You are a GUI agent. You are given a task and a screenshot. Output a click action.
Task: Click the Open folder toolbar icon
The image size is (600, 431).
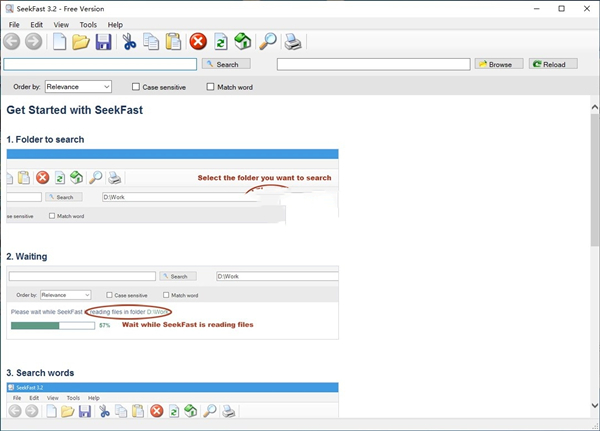pos(81,41)
